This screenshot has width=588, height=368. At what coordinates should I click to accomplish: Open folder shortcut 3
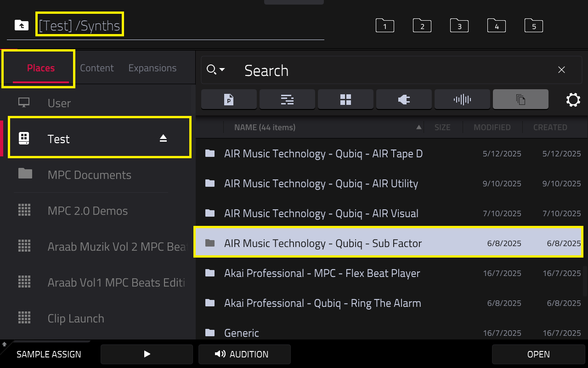459,26
